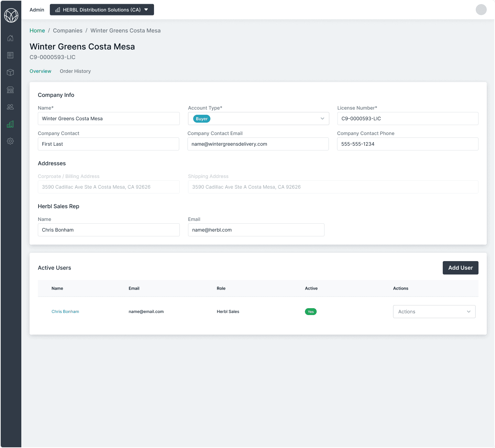Click the user avatar circle
Viewport: 495px width, 448px height.
click(x=481, y=10)
